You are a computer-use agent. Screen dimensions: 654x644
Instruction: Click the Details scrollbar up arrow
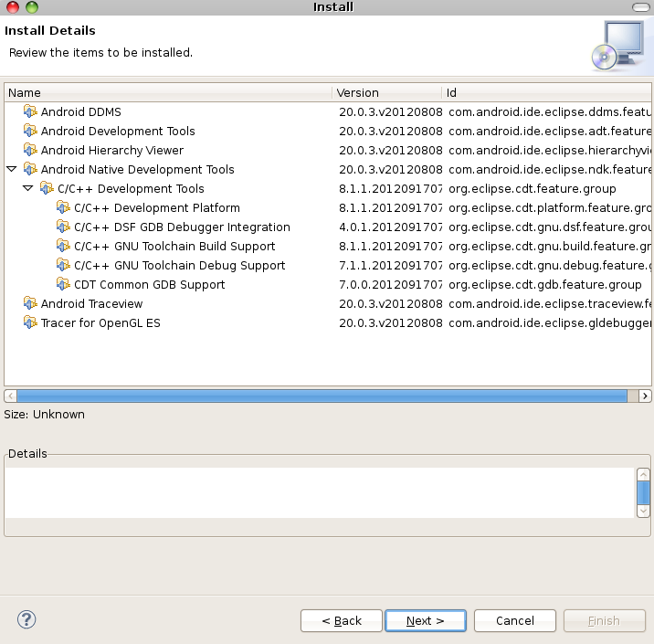coord(644,474)
